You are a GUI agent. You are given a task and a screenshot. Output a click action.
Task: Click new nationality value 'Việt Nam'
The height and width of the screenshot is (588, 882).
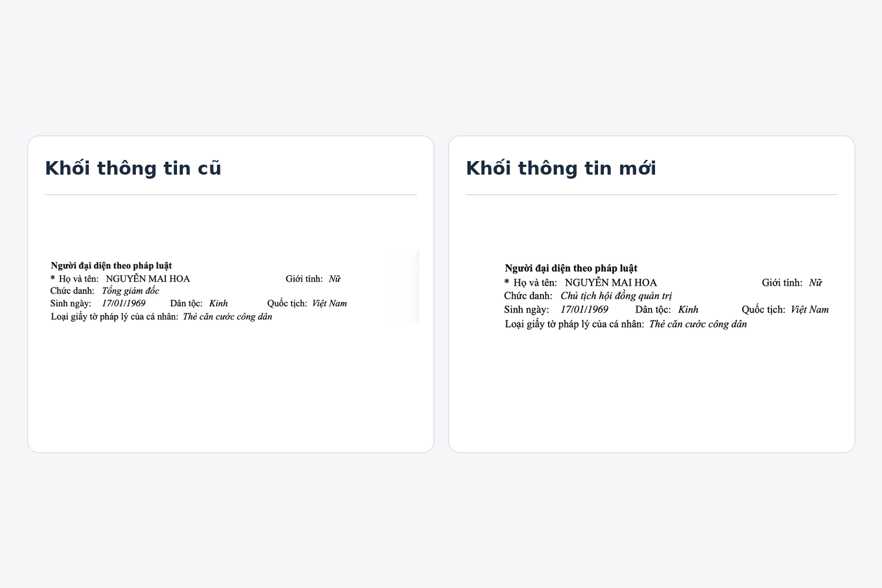tap(809, 309)
